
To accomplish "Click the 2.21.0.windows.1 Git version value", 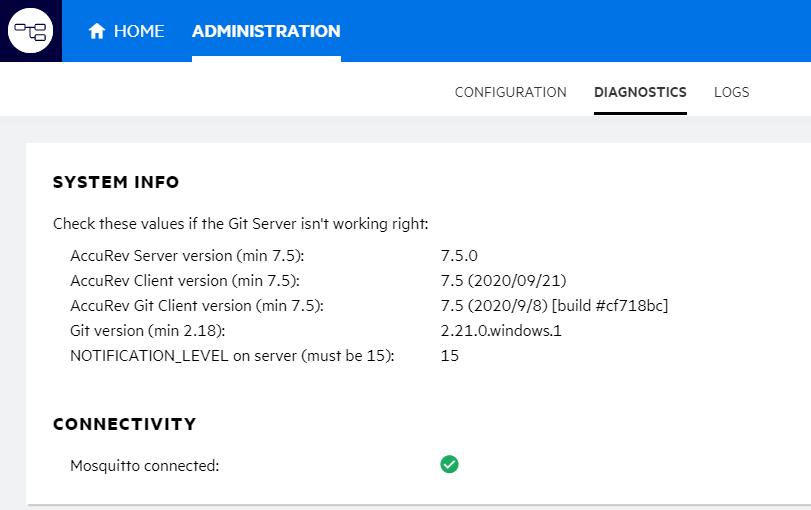I will pos(501,330).
